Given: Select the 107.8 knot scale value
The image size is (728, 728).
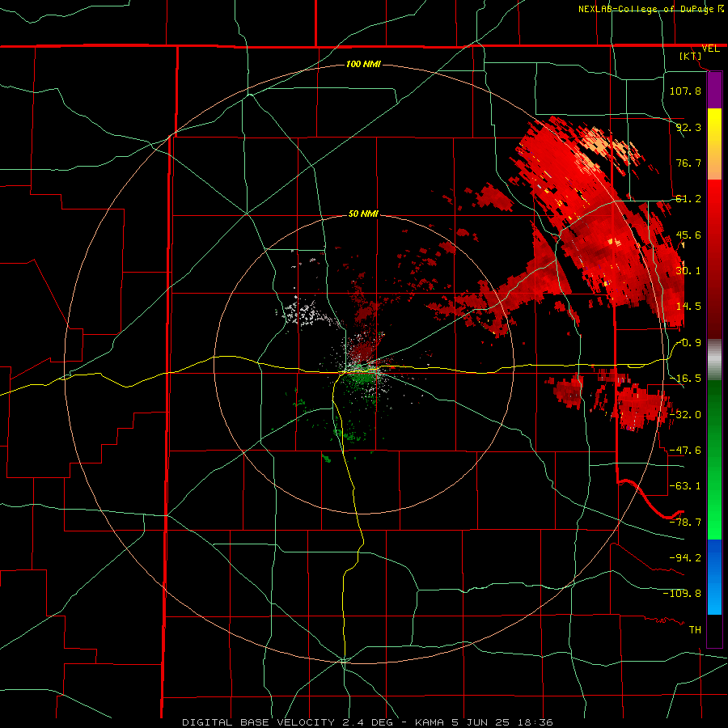Looking at the screenshot, I should 685,91.
